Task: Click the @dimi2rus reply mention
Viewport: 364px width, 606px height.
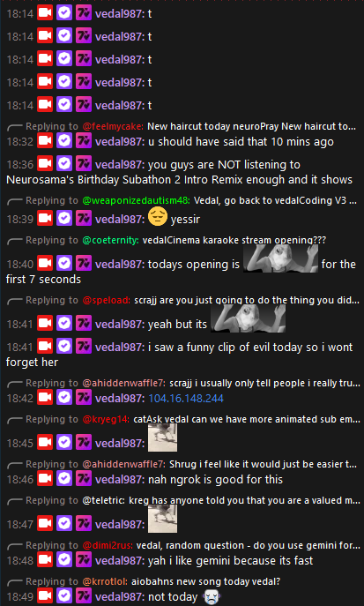Action: pyautogui.click(x=108, y=545)
